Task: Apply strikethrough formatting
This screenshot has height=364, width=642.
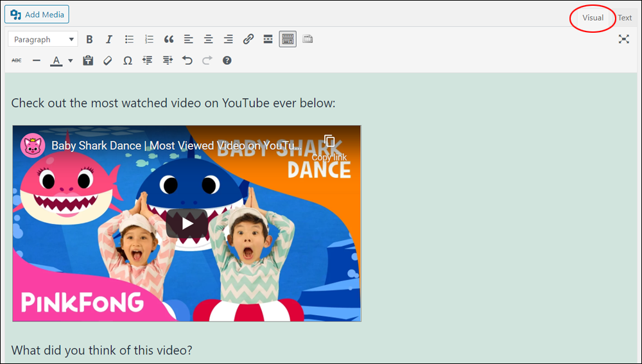Action: click(x=17, y=60)
